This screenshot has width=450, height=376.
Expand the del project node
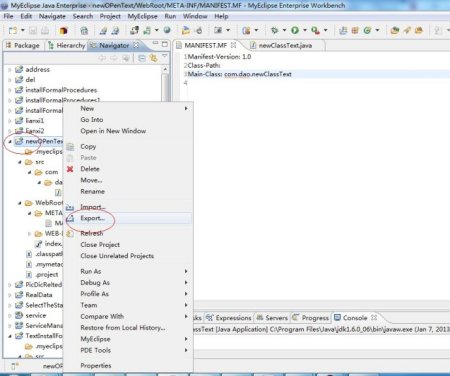pyautogui.click(x=10, y=80)
